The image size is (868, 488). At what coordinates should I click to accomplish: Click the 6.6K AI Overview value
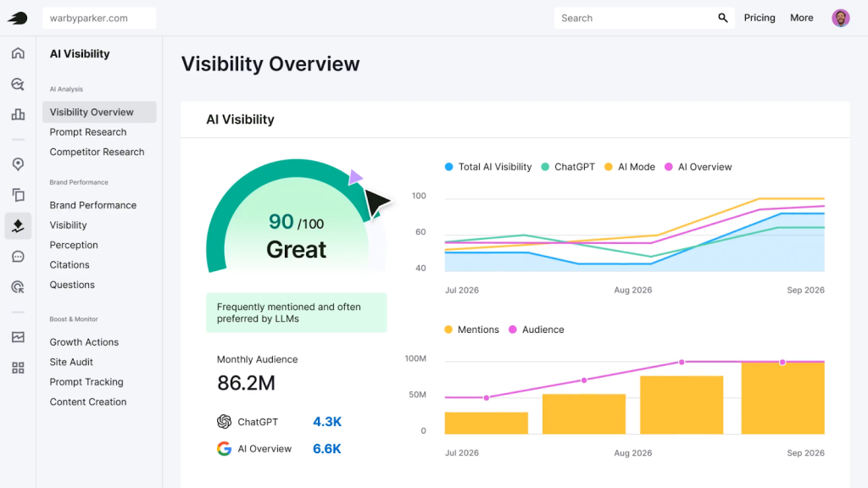tap(327, 449)
